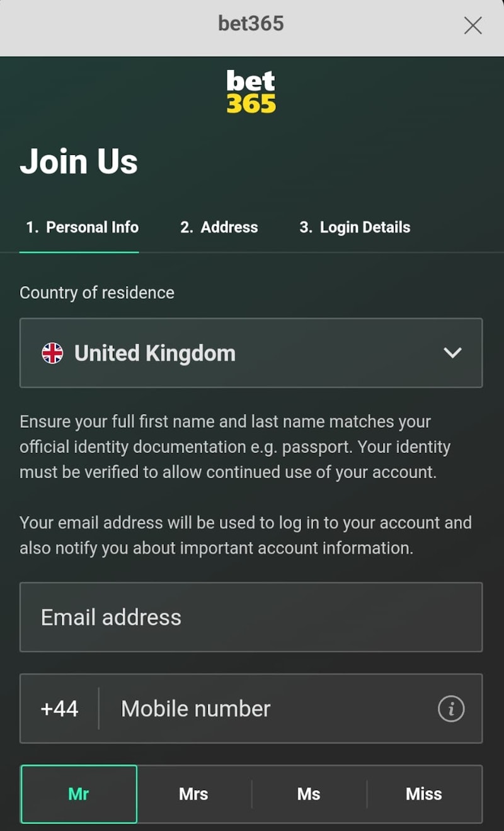Switch to the Personal Info step
Screen dimensions: 504x831
pos(82,227)
